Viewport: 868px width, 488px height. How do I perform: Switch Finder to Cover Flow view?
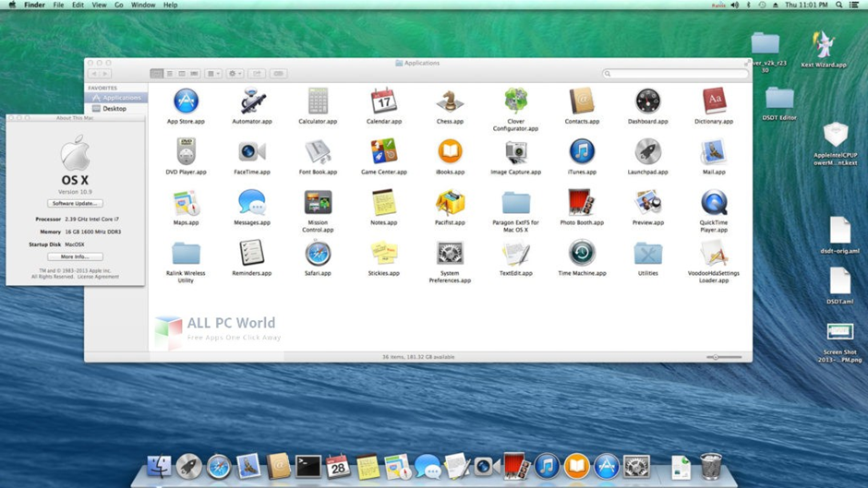[x=194, y=74]
